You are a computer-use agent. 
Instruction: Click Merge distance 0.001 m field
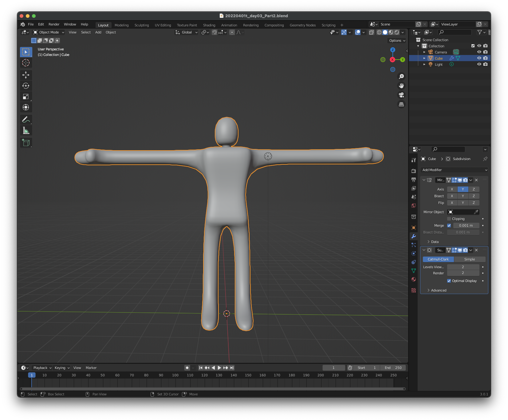(x=466, y=226)
